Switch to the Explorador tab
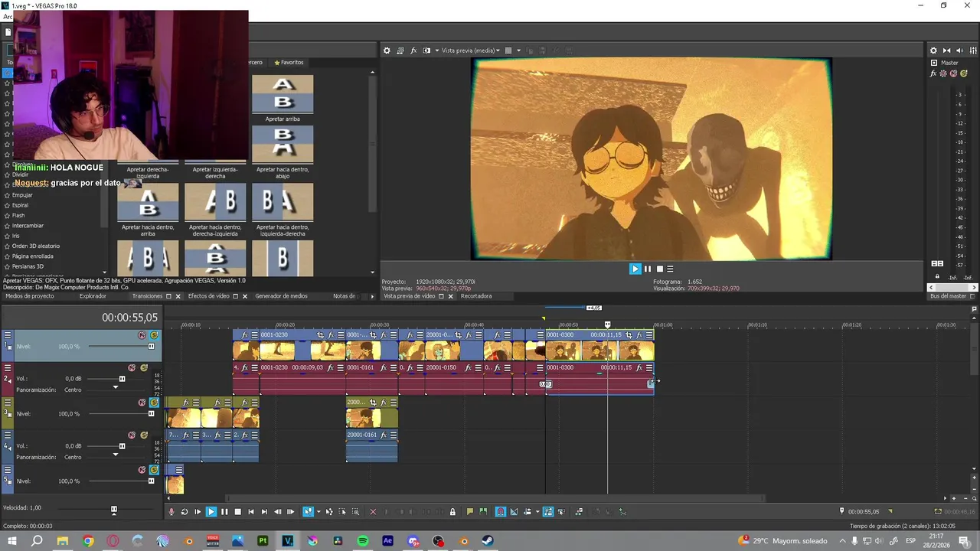The width and height of the screenshot is (980, 551). click(x=93, y=296)
